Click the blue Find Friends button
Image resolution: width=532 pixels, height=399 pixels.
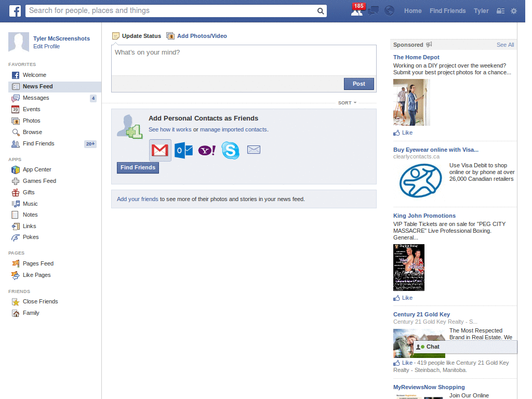[x=138, y=168]
